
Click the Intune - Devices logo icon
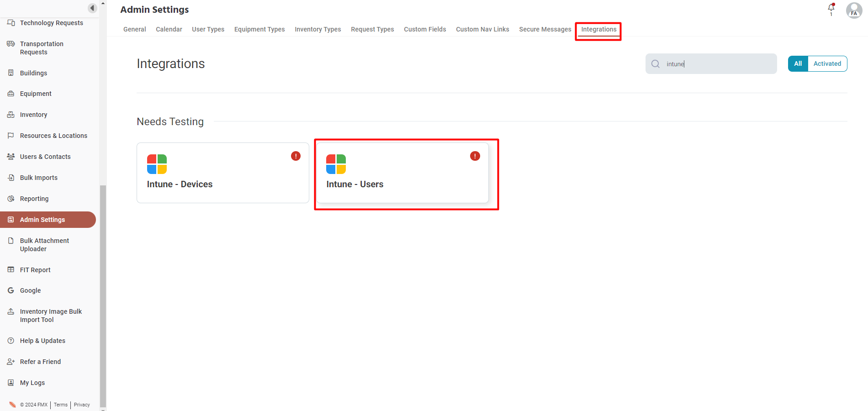click(x=157, y=164)
